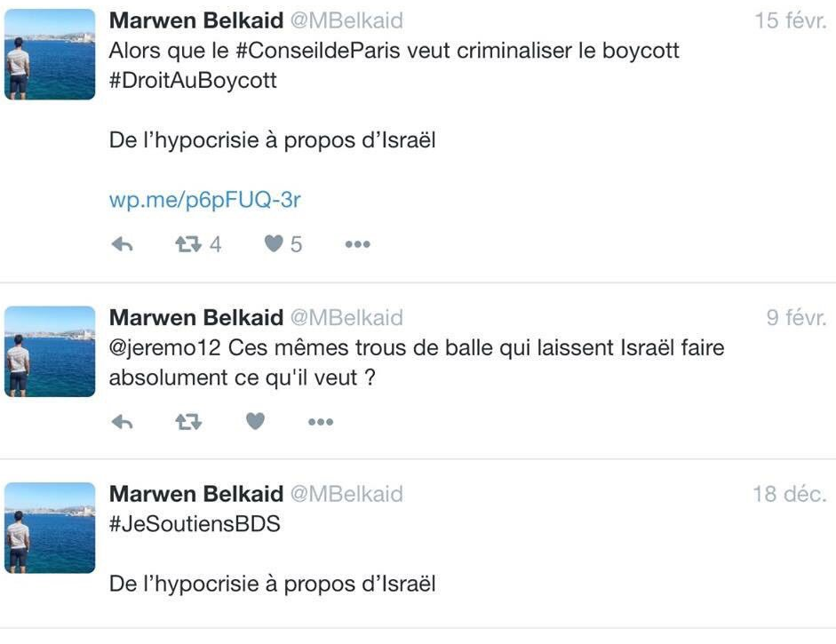Open more options on the 9 févr. tweet

coord(320,423)
